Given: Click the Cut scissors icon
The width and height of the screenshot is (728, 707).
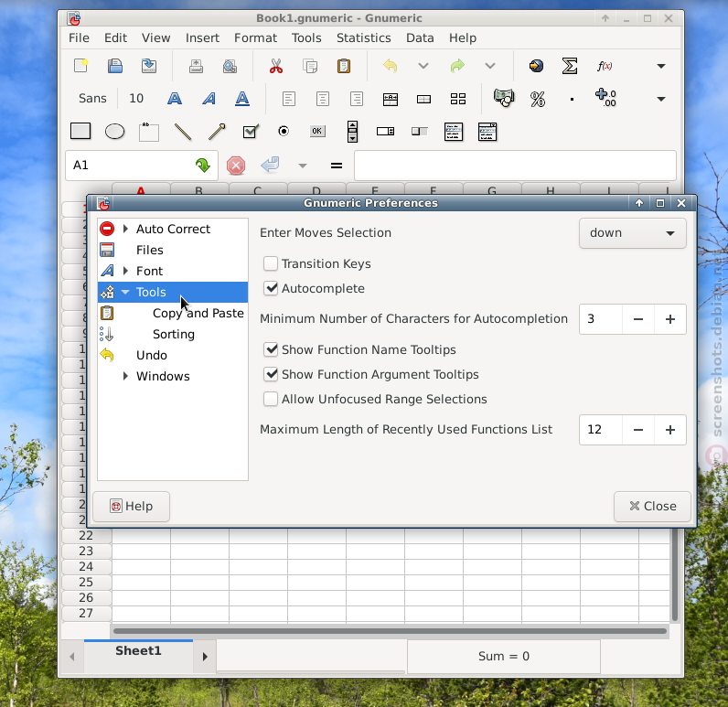Looking at the screenshot, I should (276, 66).
